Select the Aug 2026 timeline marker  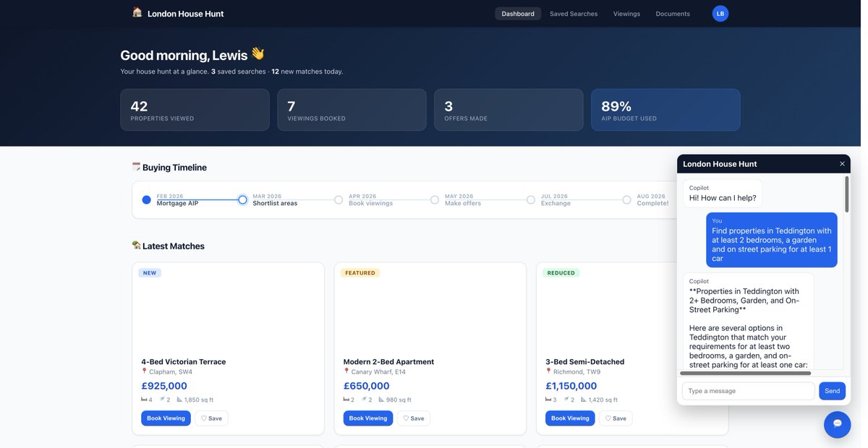pos(627,199)
